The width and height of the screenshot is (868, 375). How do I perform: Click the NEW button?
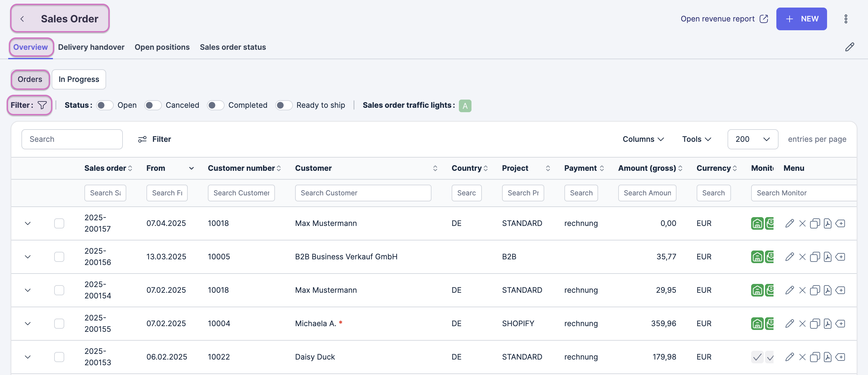pos(801,19)
